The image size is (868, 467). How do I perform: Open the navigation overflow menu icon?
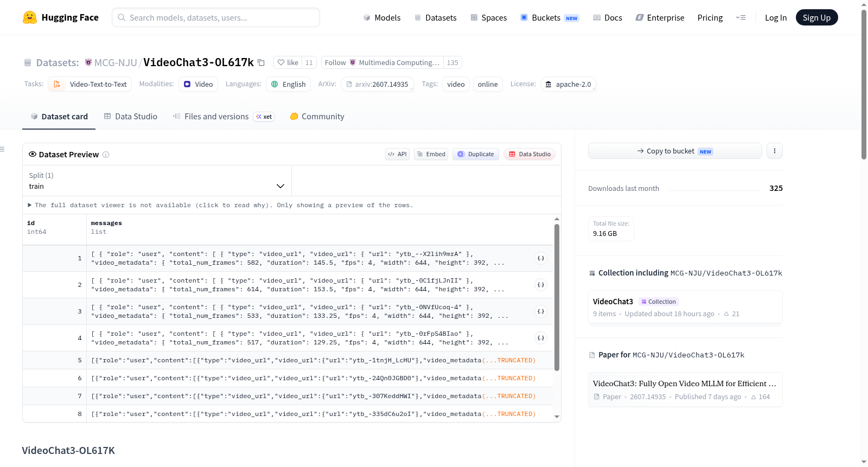(741, 17)
